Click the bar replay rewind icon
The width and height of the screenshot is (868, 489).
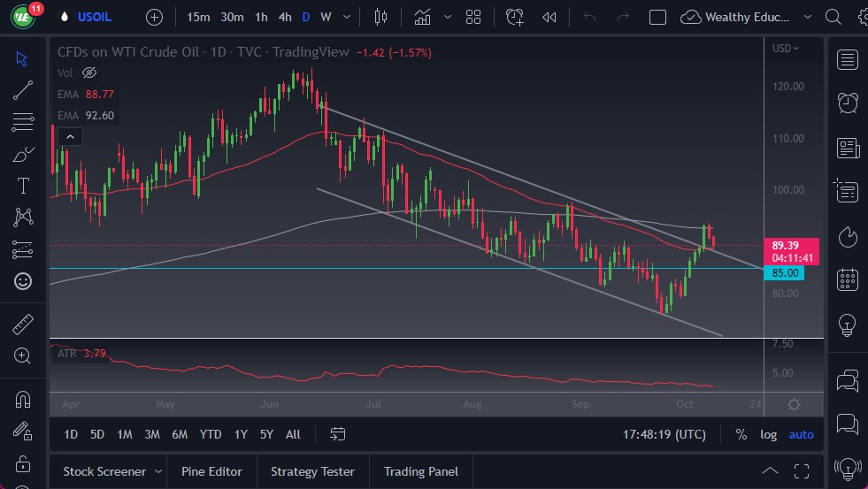pos(549,17)
